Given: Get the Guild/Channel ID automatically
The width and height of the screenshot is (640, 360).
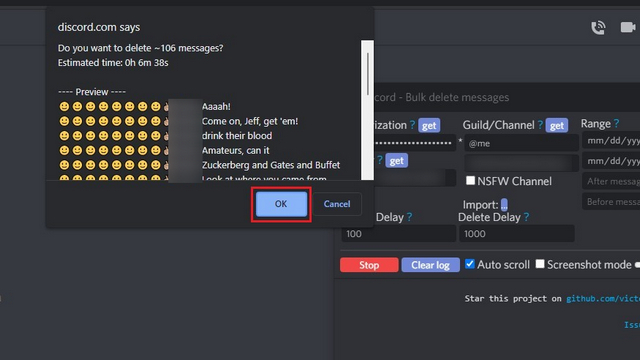Looking at the screenshot, I should click(557, 125).
